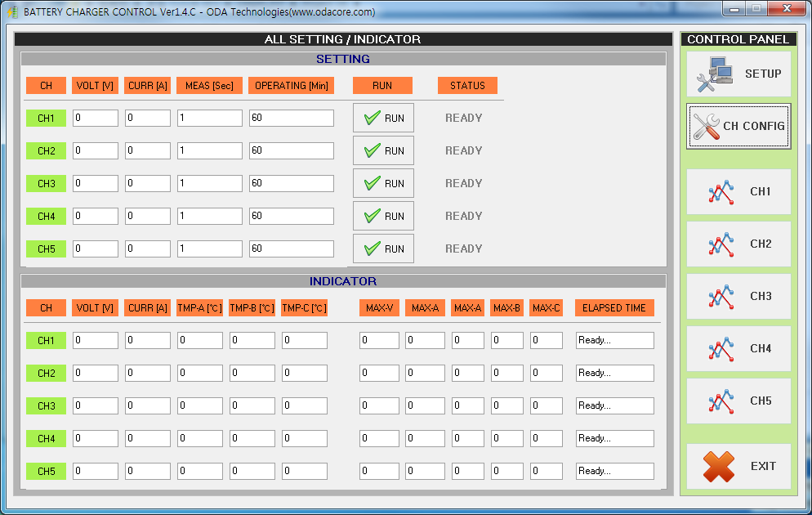Click MAX-V column header

point(380,307)
